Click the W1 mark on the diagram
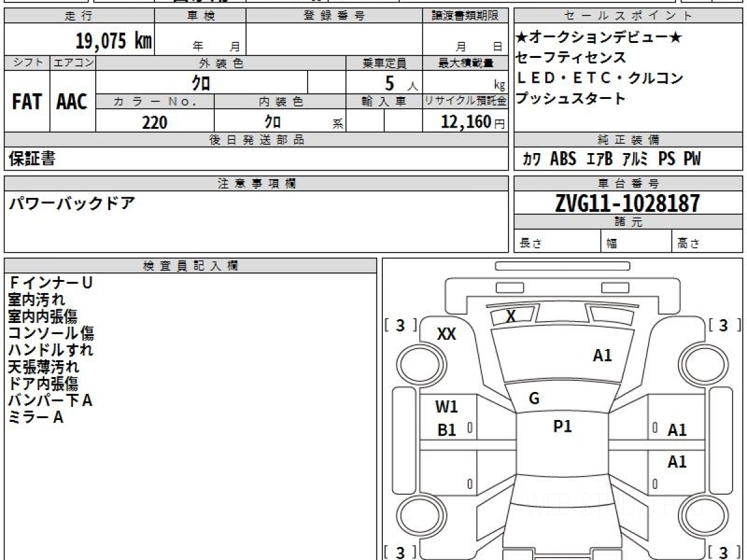This screenshot has height=560, width=747. click(446, 408)
